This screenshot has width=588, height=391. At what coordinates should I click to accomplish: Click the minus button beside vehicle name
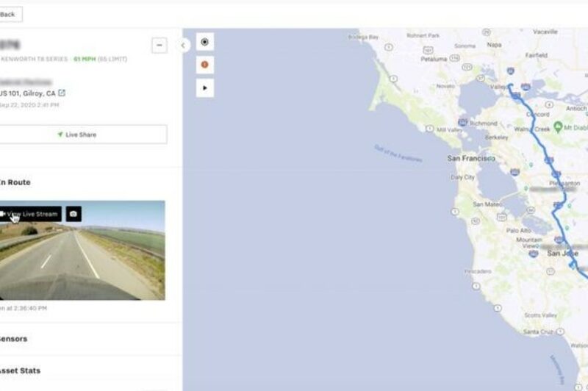pos(159,46)
